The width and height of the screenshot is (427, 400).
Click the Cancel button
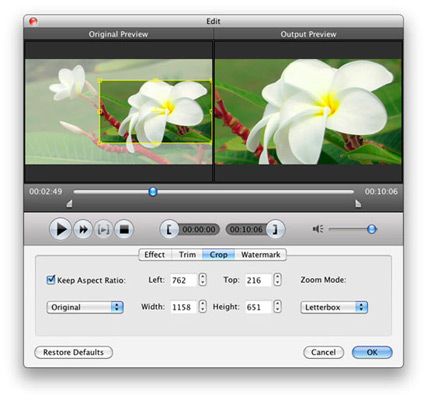click(x=323, y=352)
